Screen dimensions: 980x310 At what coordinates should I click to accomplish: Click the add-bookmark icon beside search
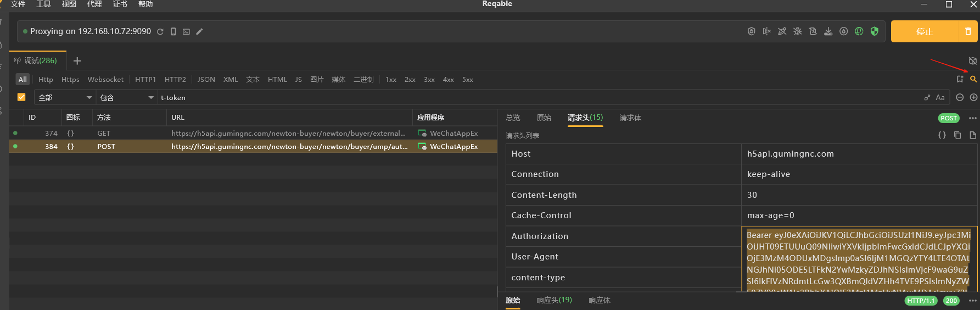coord(960,79)
